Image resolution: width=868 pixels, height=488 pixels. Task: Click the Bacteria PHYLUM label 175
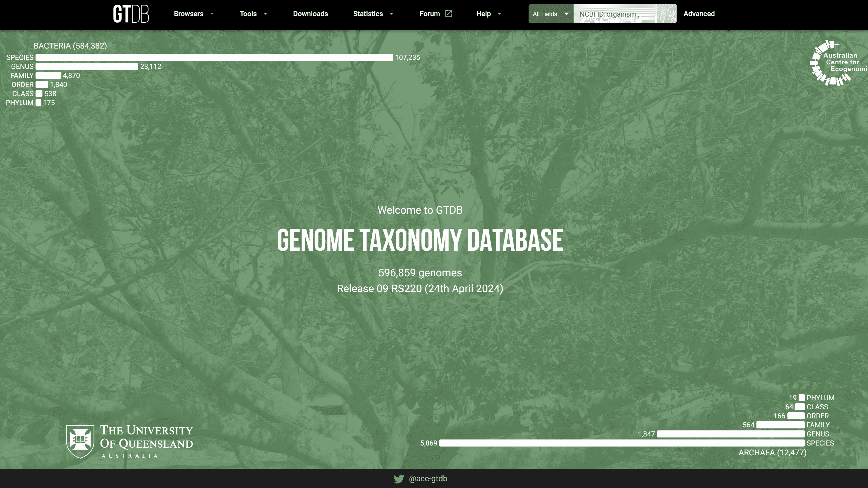(x=49, y=103)
